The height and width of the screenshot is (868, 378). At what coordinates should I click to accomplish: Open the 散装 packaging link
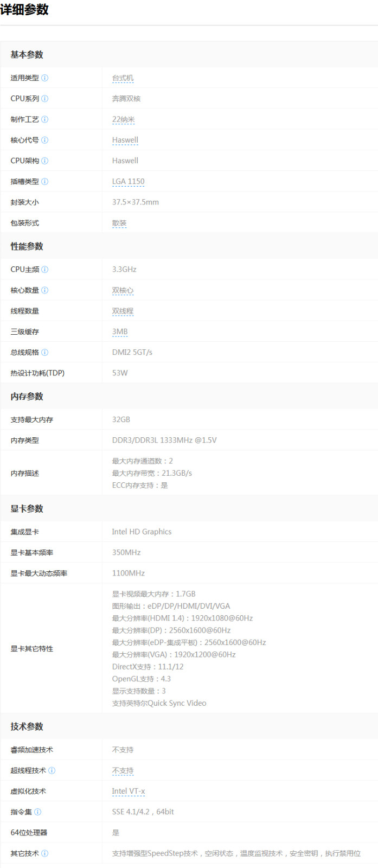click(x=119, y=223)
